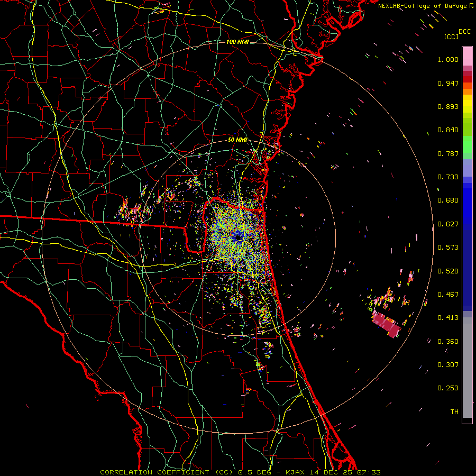Click the 50 NMI range ring label
The image size is (476, 476).
point(237,140)
